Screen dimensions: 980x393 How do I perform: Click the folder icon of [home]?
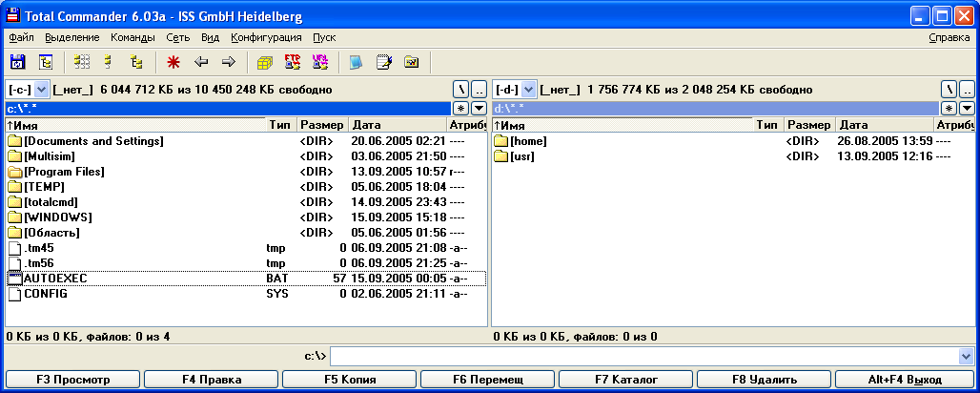point(501,141)
